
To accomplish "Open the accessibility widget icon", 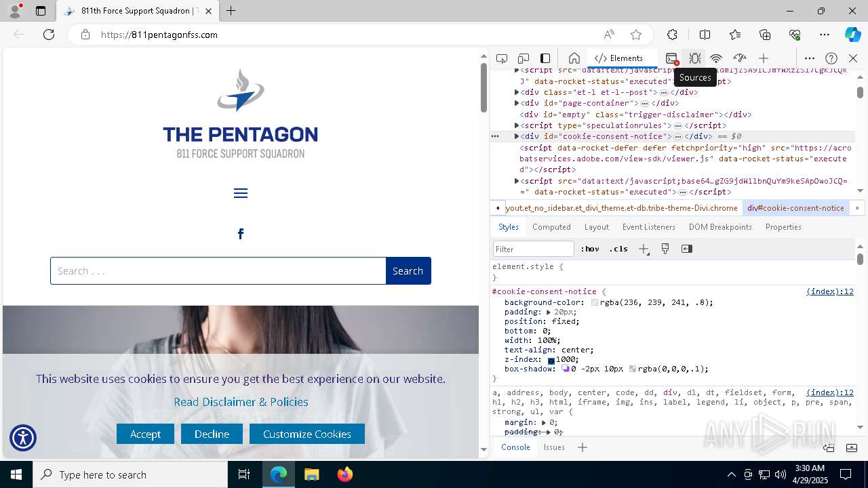I will coord(23,438).
